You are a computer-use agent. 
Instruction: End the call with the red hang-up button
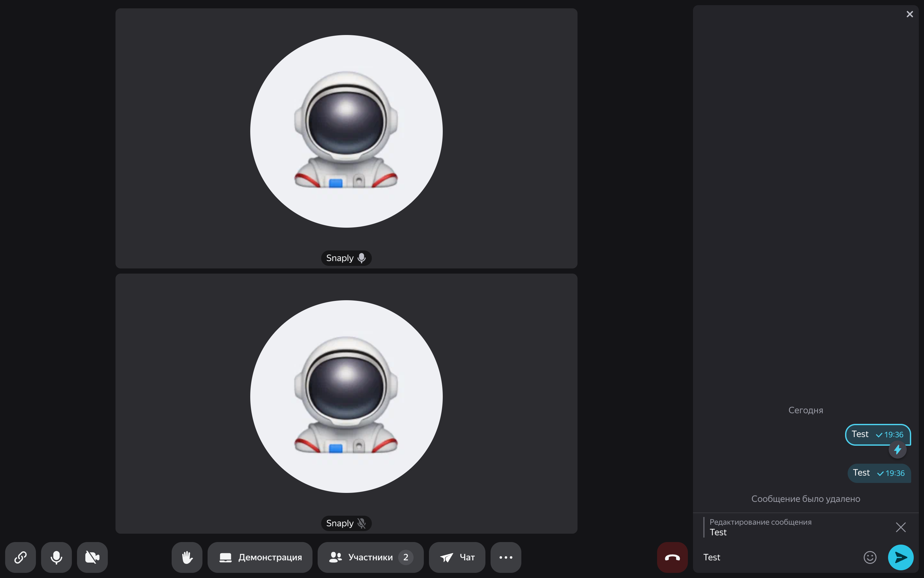tap(672, 557)
